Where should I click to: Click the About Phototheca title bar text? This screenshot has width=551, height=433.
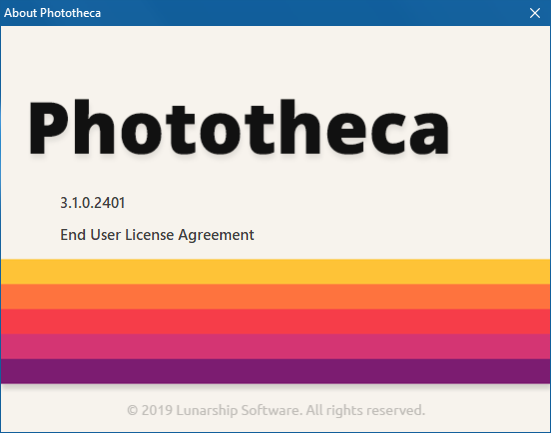(52, 13)
